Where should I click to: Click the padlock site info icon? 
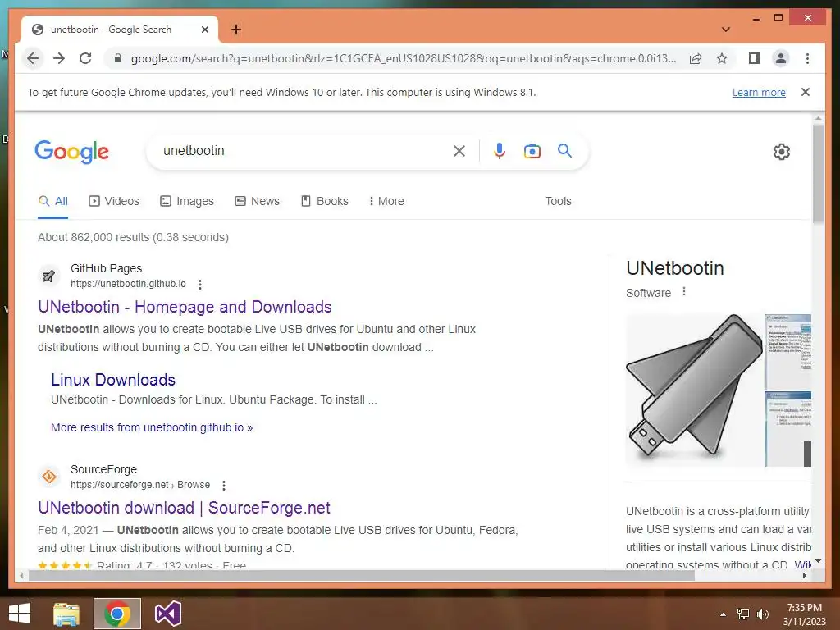pyautogui.click(x=118, y=58)
